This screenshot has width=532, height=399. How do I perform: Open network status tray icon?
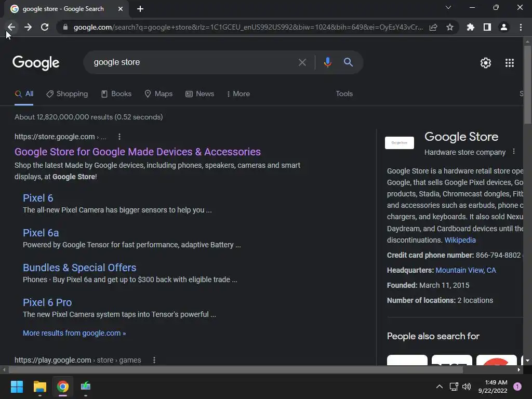point(454,387)
